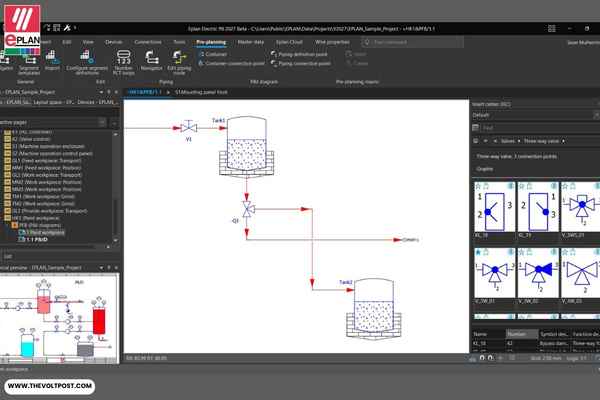600x400 pixels.
Task: Open the Devices - EPLAN navigator tab
Action: tap(98, 102)
